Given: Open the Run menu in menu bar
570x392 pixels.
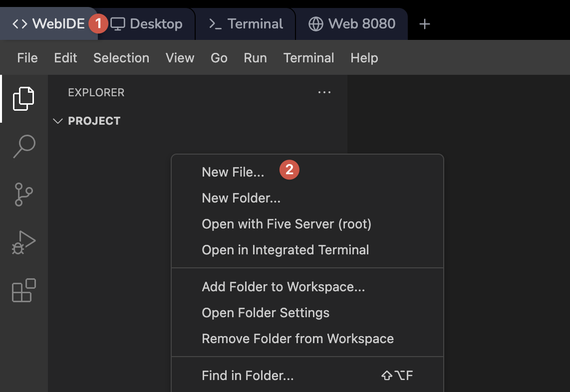Looking at the screenshot, I should 255,58.
